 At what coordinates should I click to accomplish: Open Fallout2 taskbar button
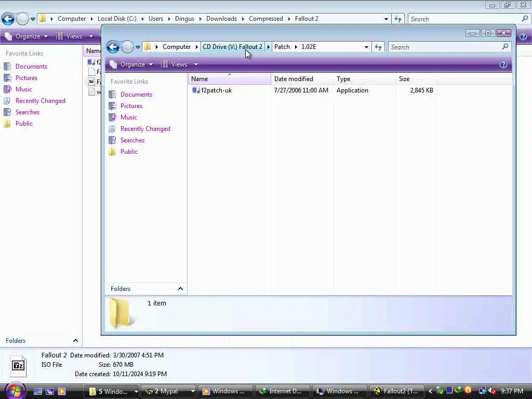[x=396, y=392]
